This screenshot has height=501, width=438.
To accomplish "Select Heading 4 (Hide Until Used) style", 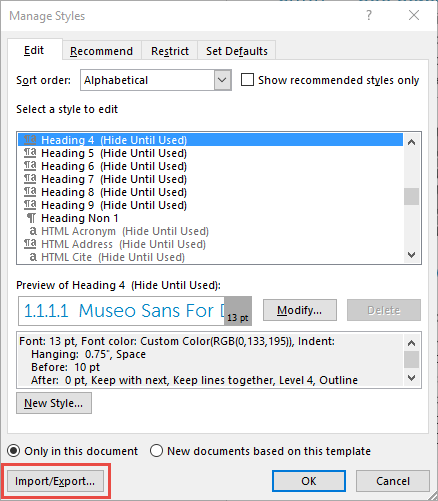I will (210, 140).
